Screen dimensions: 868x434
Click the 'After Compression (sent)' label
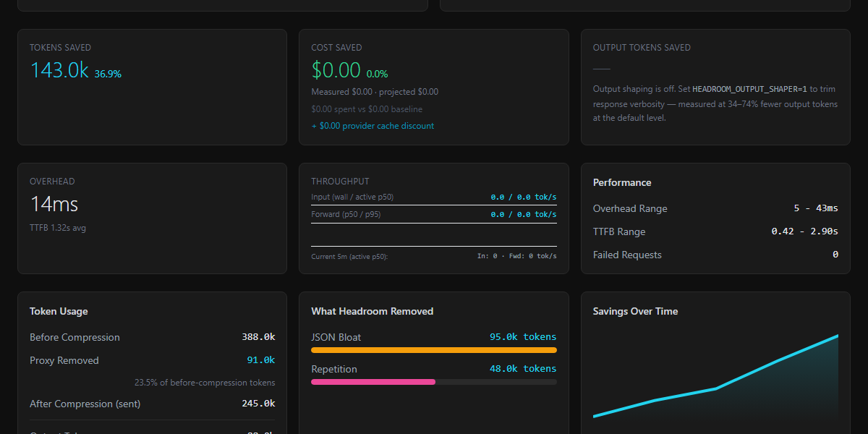tap(85, 404)
